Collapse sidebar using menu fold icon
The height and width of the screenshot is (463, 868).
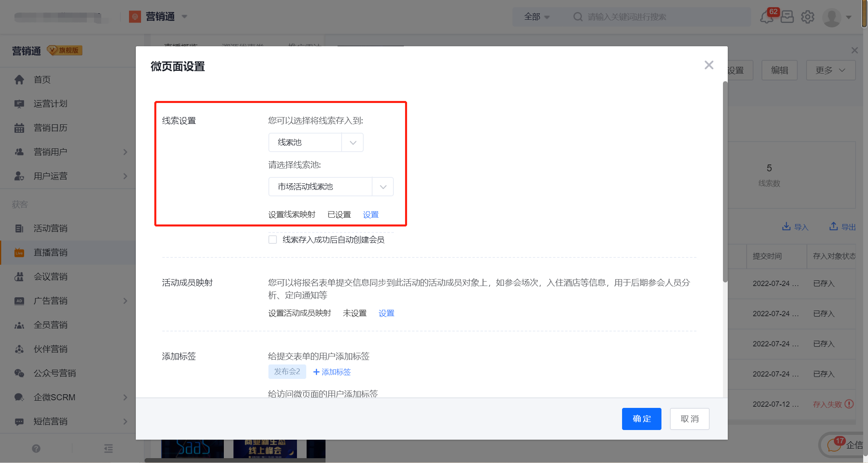coord(108,449)
